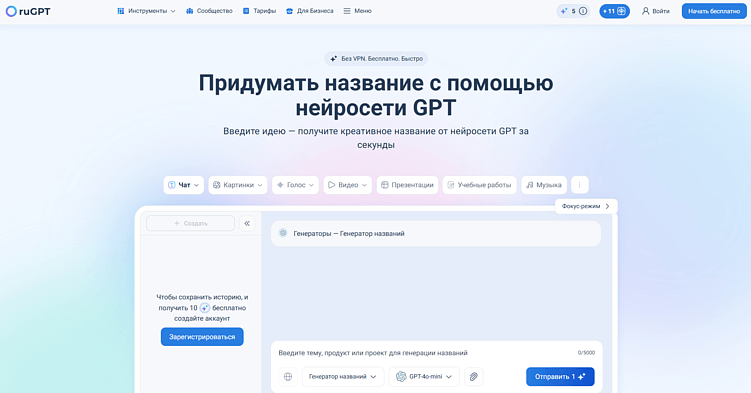The image size is (751, 393).
Task: Enable Фокус-режим
Action: [586, 206]
